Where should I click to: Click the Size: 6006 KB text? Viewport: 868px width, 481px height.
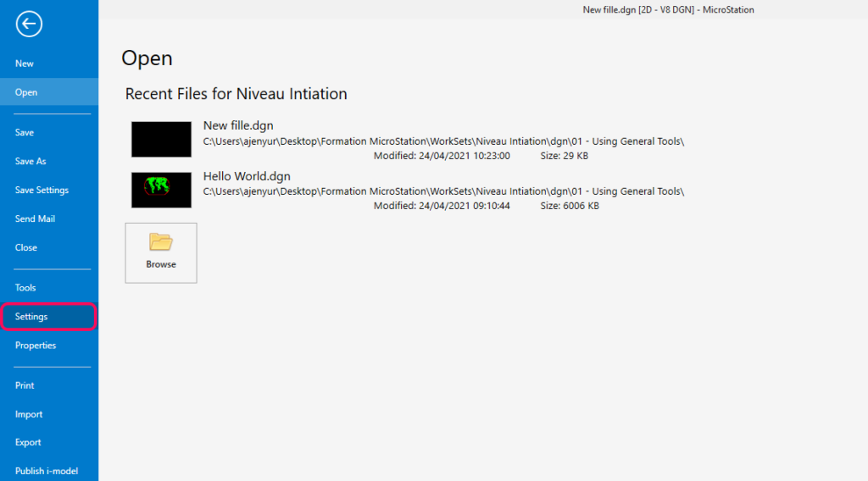pyautogui.click(x=570, y=206)
